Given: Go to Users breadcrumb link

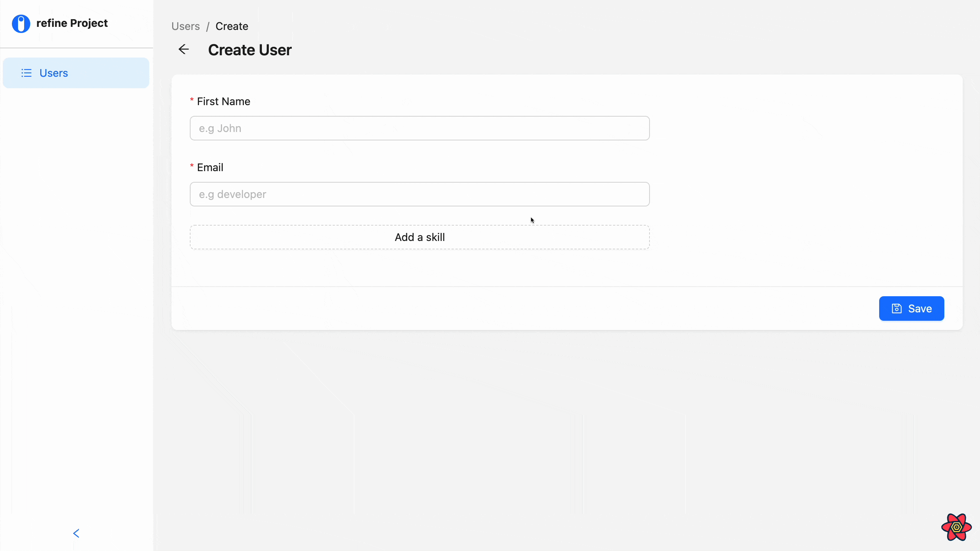Looking at the screenshot, I should (186, 26).
